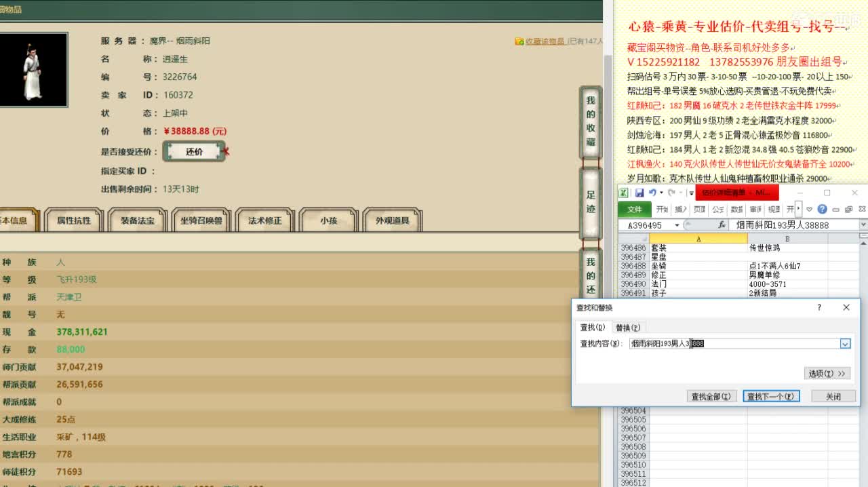This screenshot has height=487, width=868.
Task: Click the Excel undo arrow icon
Action: pos(652,193)
